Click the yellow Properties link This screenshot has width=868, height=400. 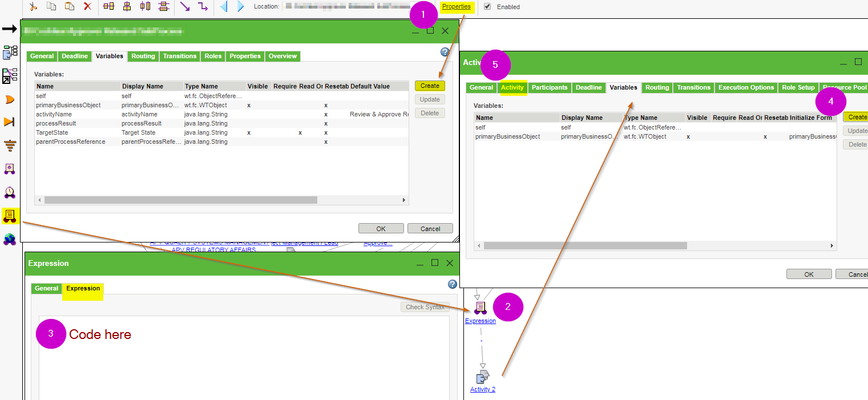click(x=457, y=6)
